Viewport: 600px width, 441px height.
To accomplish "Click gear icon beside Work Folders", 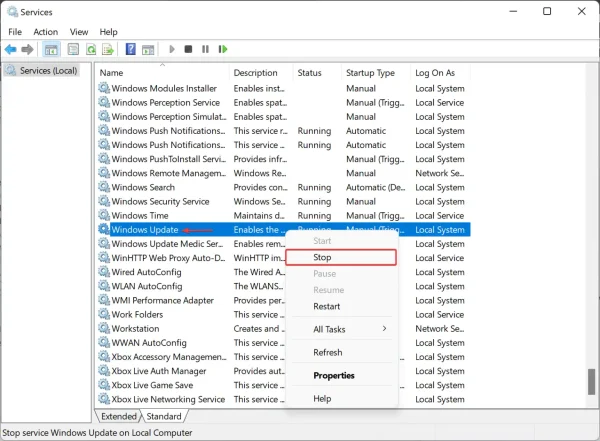I will coord(104,314).
